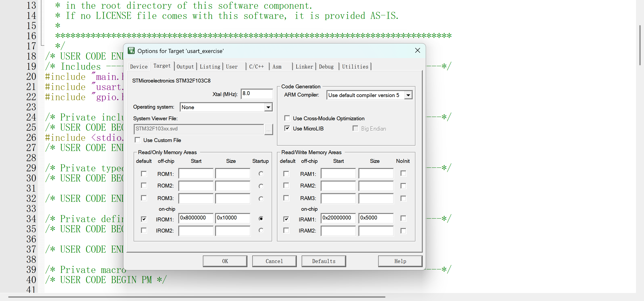Click the Xtal (MHz) input field
Screen dimensions: 644x301
click(256, 94)
